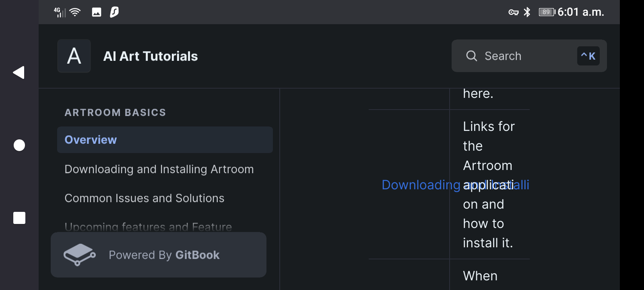Viewport: 644px width, 290px height.
Task: Tap the Wi-Fi signal status icon
Action: [x=75, y=12]
